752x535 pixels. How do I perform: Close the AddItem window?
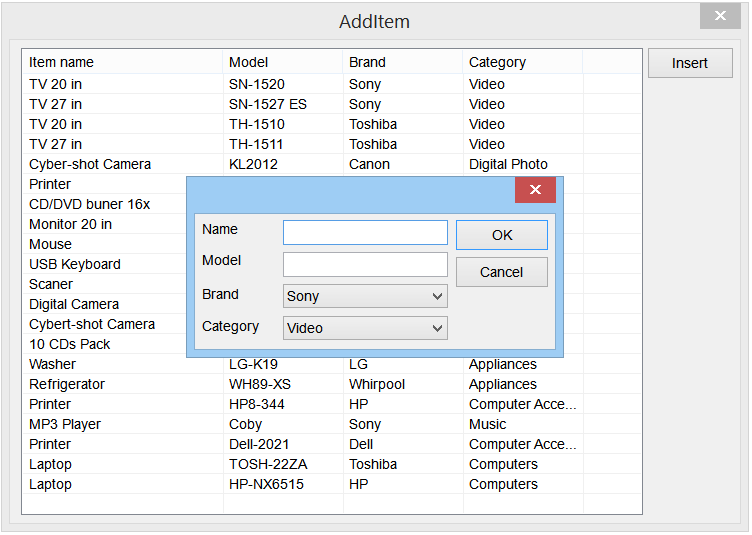pyautogui.click(x=720, y=16)
